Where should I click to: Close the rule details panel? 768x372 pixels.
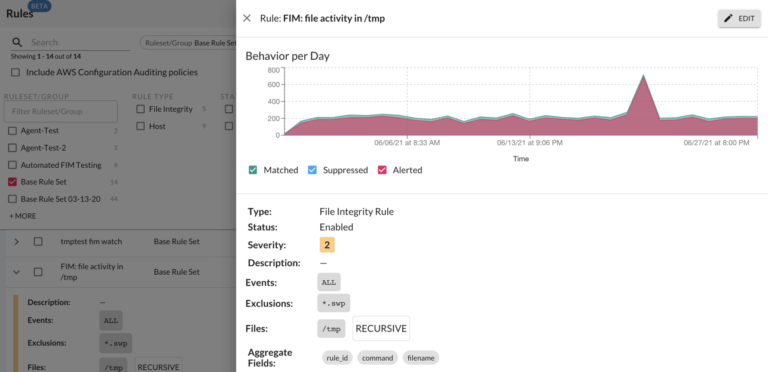tap(247, 18)
